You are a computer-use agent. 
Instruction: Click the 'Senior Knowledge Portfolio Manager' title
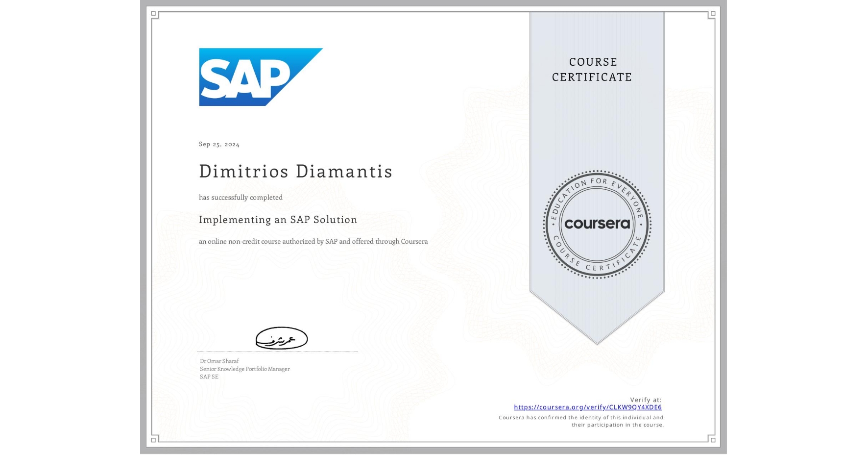[x=244, y=369]
